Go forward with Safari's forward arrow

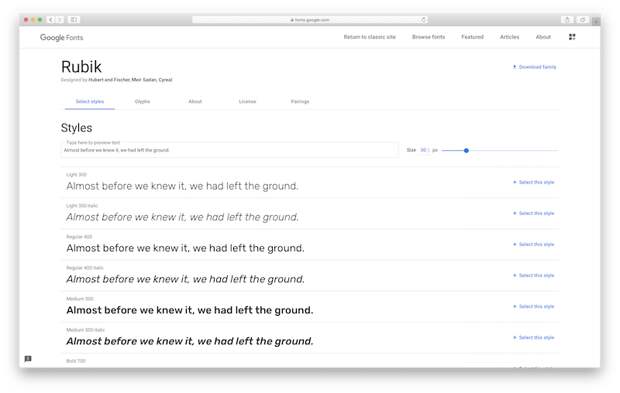coord(60,19)
